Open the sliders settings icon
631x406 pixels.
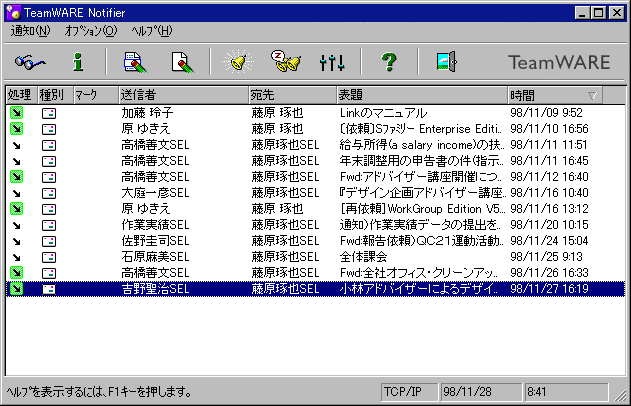pyautogui.click(x=332, y=62)
